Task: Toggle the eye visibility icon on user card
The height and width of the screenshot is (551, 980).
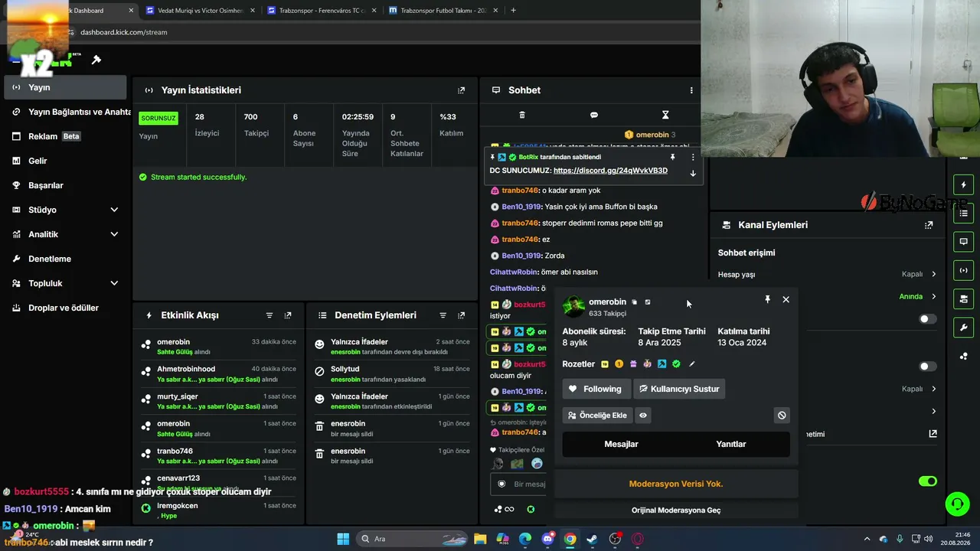Action: click(643, 416)
